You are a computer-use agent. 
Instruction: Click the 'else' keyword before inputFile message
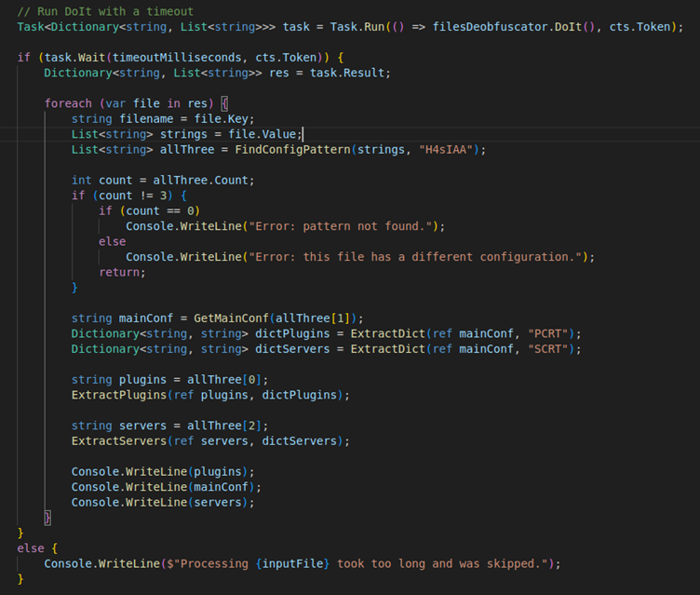coord(31,548)
